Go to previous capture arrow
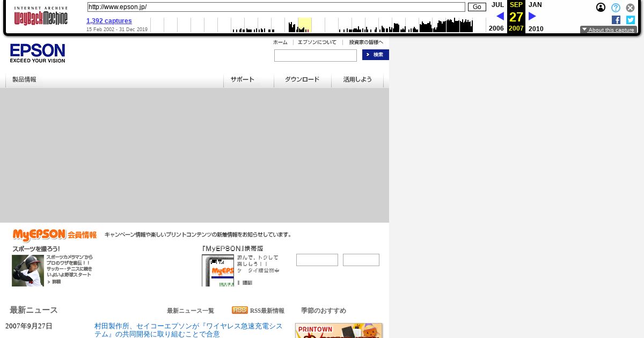 coord(500,16)
